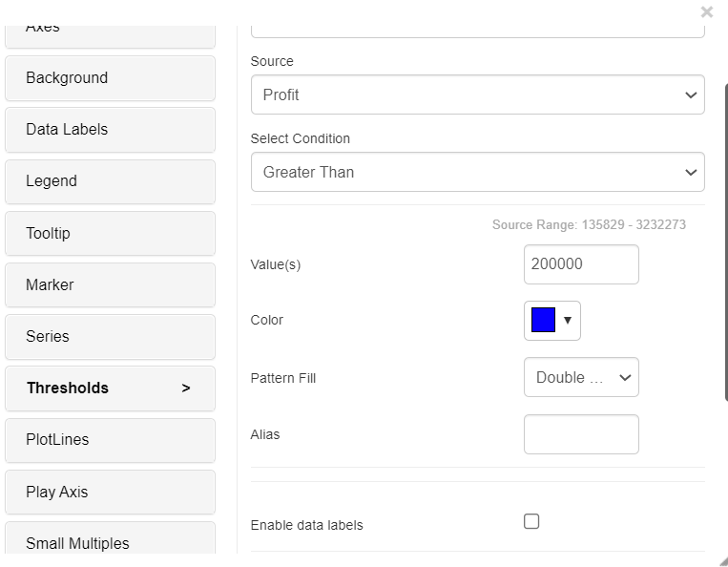728x567 pixels.
Task: Open the Play Axis tab
Action: pyautogui.click(x=110, y=493)
